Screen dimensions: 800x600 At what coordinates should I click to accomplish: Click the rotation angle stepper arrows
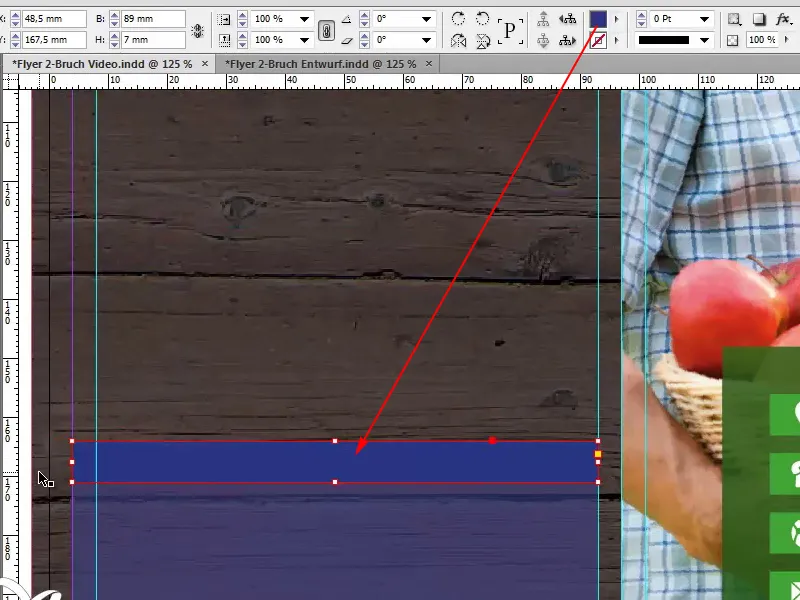point(364,19)
